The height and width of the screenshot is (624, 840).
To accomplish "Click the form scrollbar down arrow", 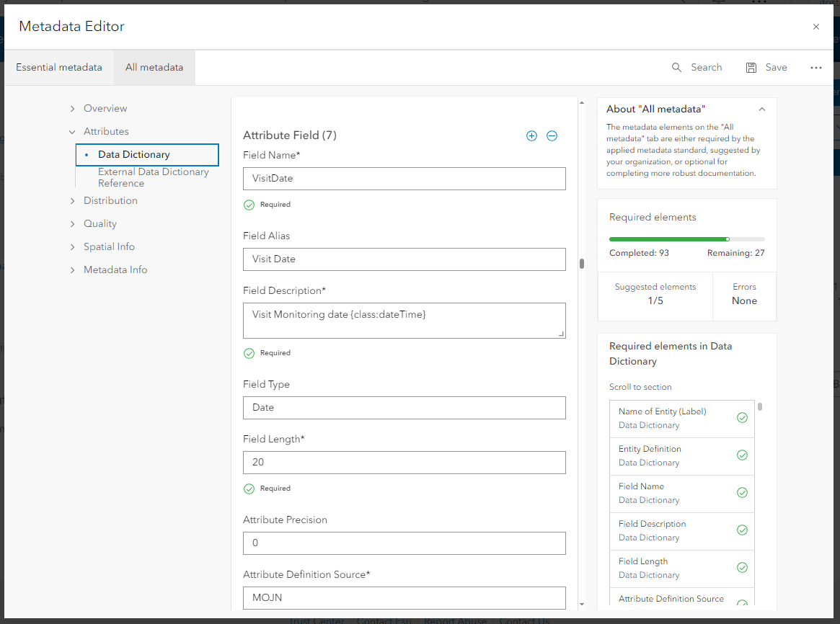I will pos(582,605).
